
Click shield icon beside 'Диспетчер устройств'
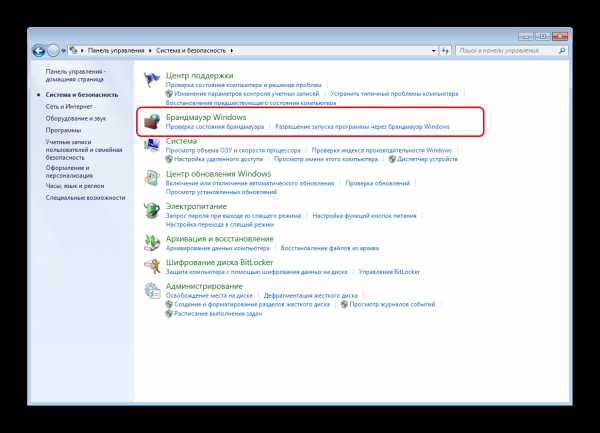pos(392,159)
